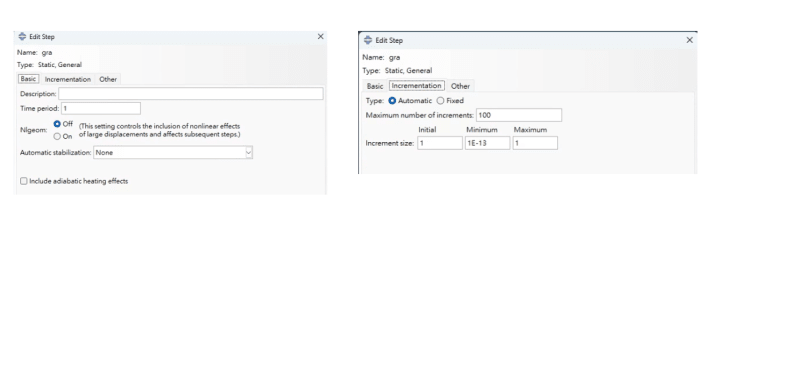This screenshot has width=800, height=371.
Task: Click the Minimum increment size field
Action: click(487, 143)
